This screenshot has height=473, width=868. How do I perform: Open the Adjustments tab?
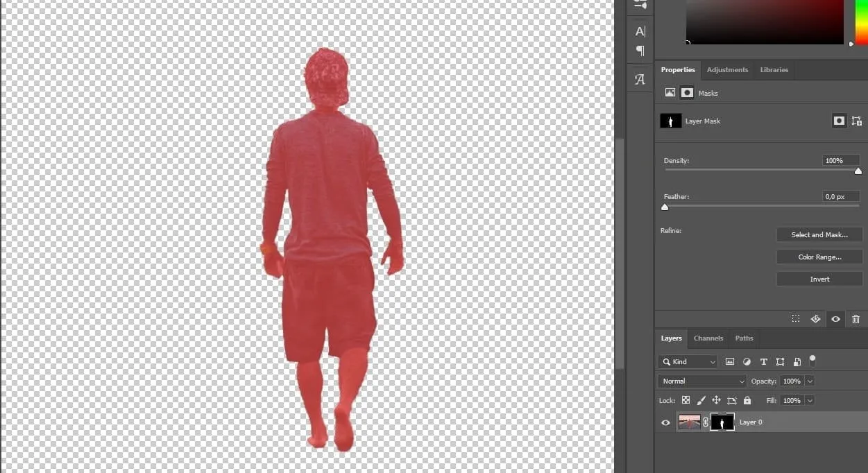[x=727, y=69]
